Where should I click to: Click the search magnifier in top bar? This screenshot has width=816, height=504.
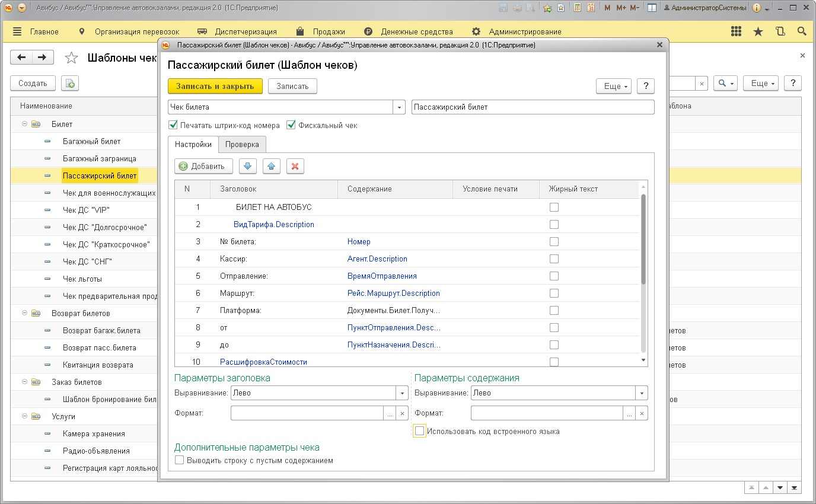click(802, 31)
